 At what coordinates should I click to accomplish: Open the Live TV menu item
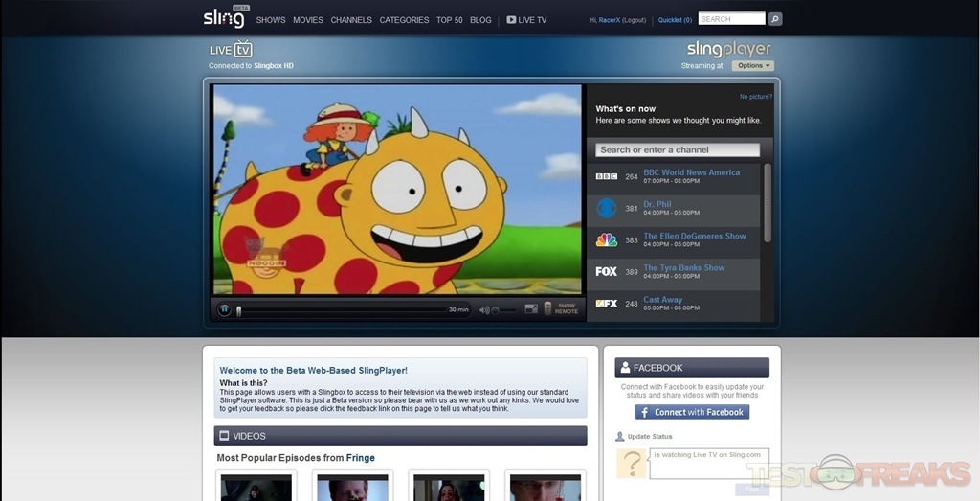coord(526,20)
